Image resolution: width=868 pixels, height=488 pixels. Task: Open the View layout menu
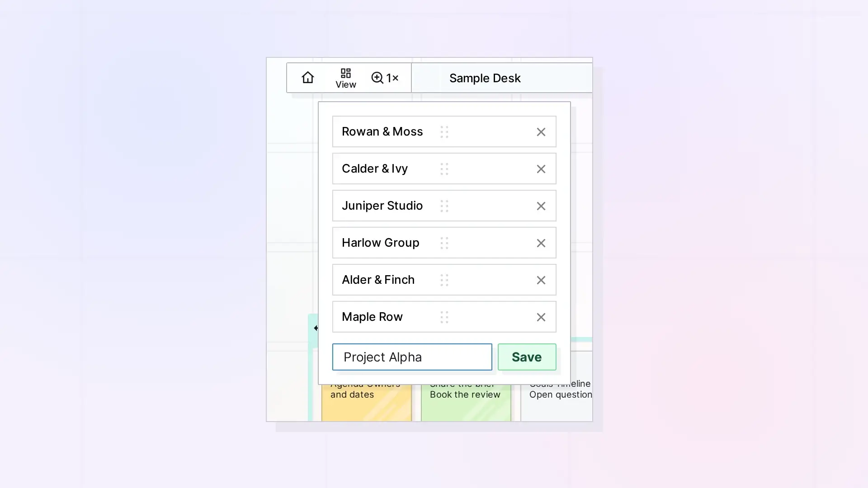click(x=346, y=78)
